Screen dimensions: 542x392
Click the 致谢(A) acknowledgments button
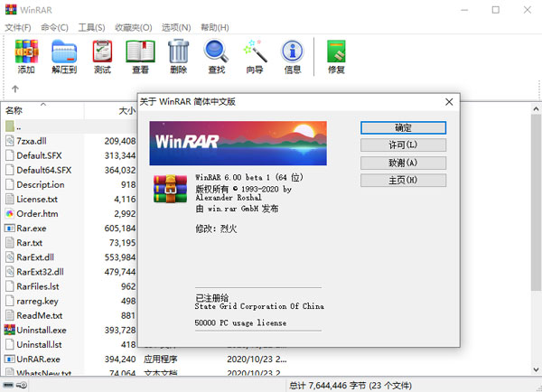[403, 163]
